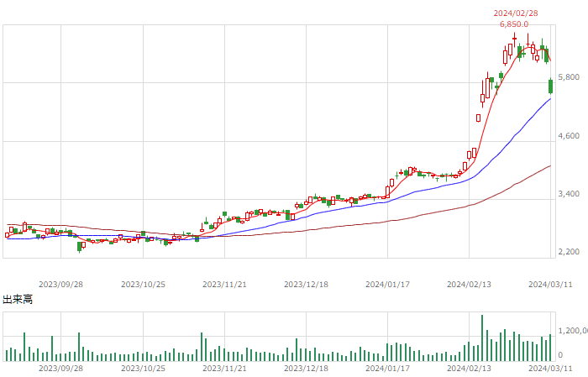Click the 2,200 price axis label
The width and height of the screenshot is (588, 377).
point(569,251)
